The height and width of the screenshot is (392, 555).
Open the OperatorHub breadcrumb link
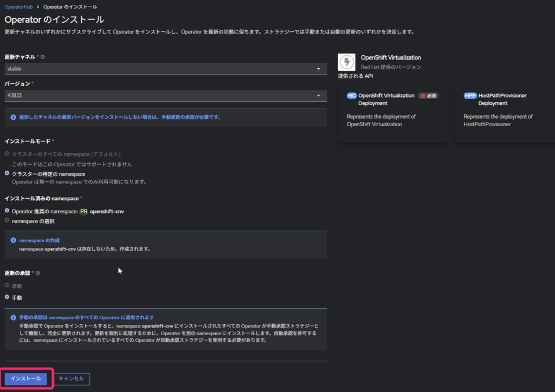click(x=18, y=6)
